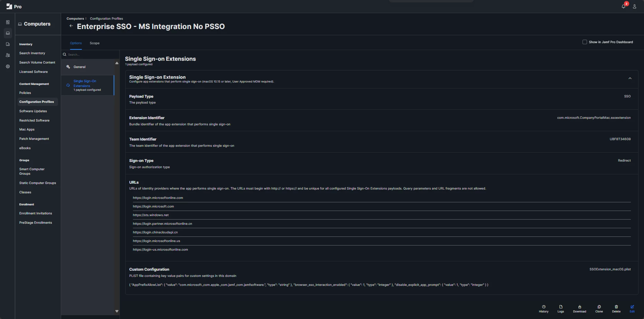Click the Single Sign-On Extensions cloud icon
Image resolution: width=644 pixels, height=319 pixels.
pos(68,85)
